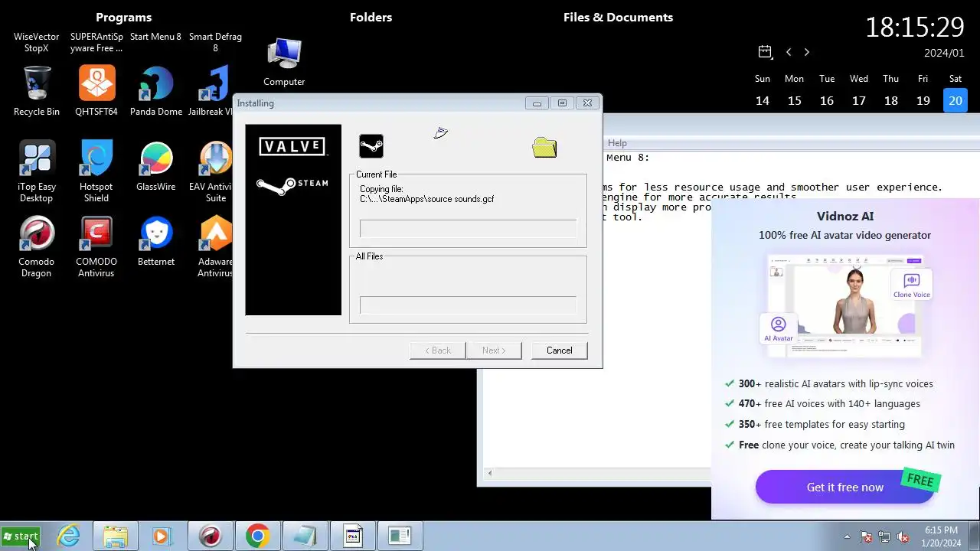Select Files & Documents group header
Screen dimensions: 980x551
pyautogui.click(x=618, y=17)
